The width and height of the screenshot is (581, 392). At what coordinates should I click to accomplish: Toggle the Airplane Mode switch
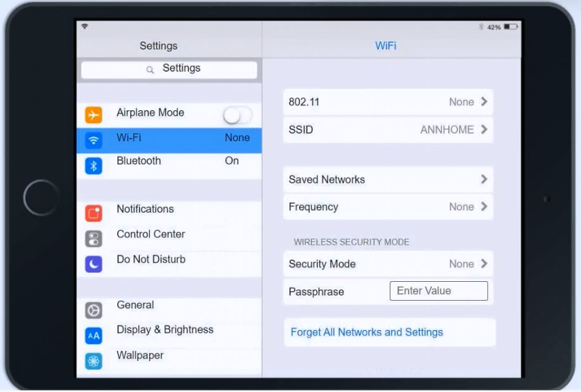(237, 115)
